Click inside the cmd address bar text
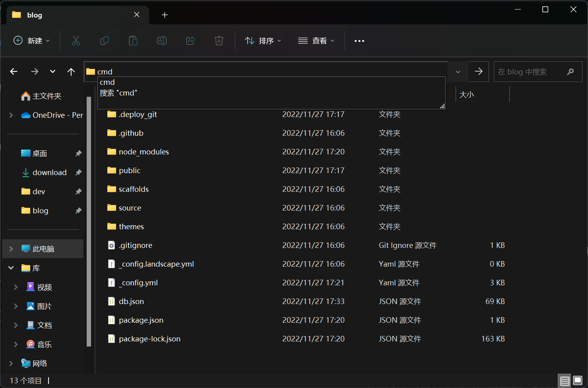588x388 pixels. click(105, 72)
